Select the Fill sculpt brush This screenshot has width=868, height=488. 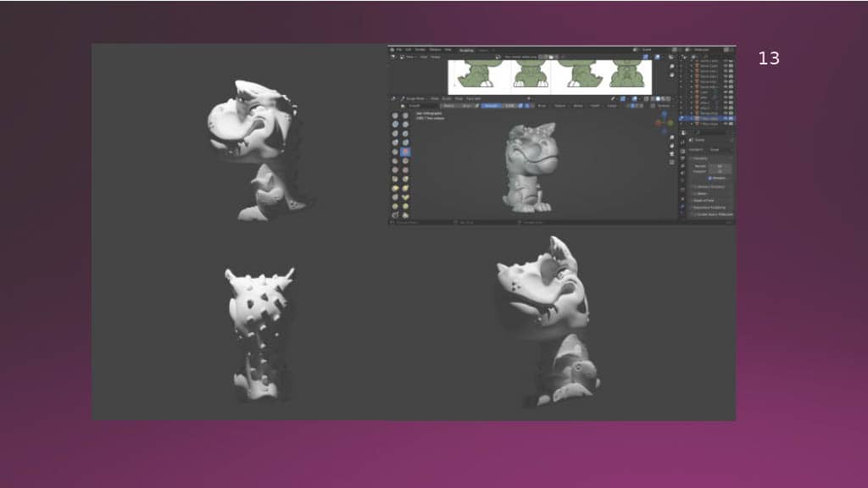(405, 161)
